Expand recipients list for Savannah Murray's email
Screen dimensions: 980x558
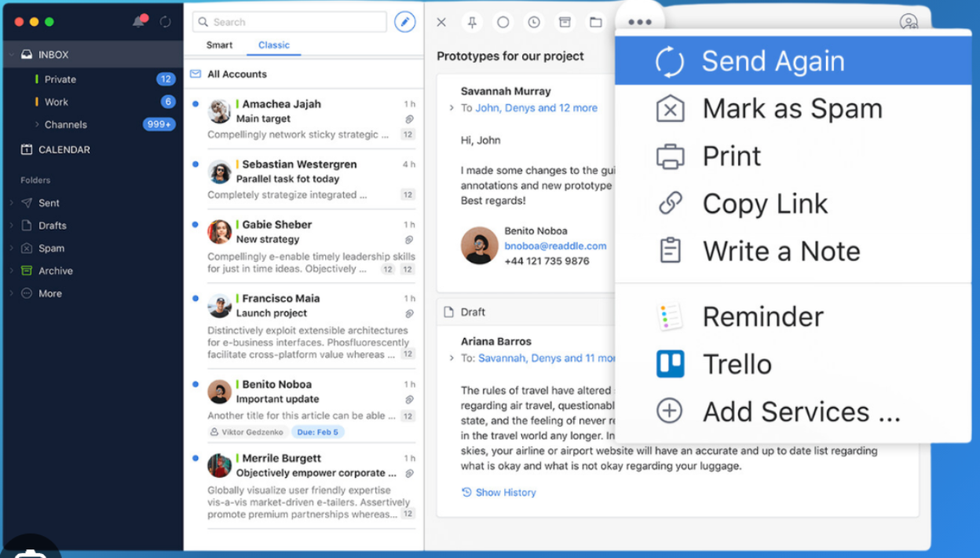click(452, 108)
